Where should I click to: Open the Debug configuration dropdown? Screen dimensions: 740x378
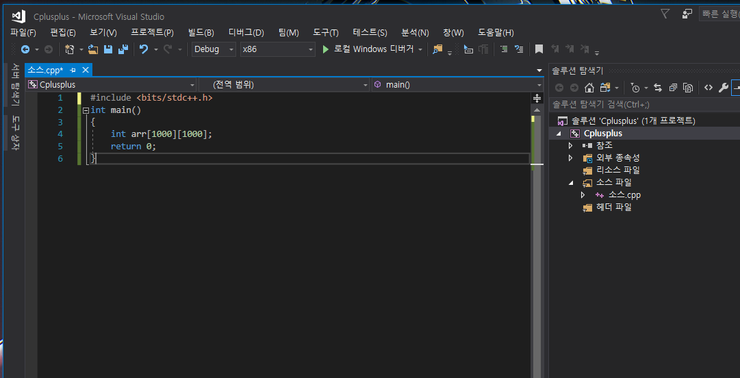coord(213,49)
